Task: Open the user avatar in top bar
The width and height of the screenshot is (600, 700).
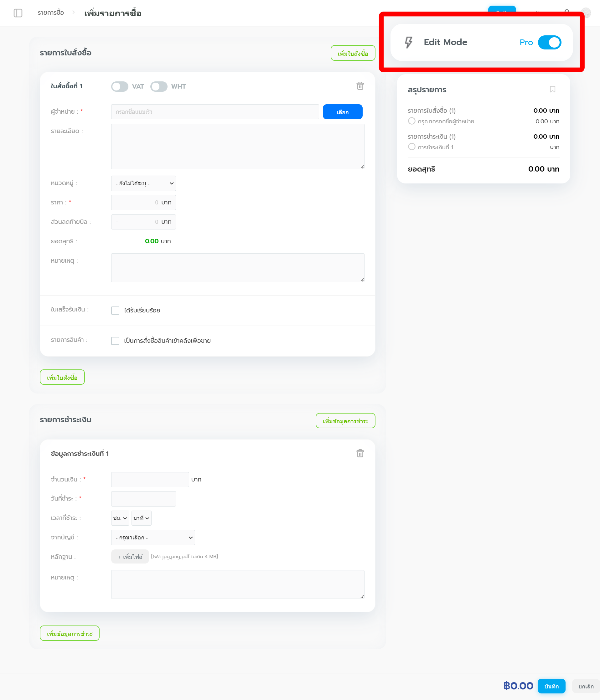Action: [x=587, y=13]
